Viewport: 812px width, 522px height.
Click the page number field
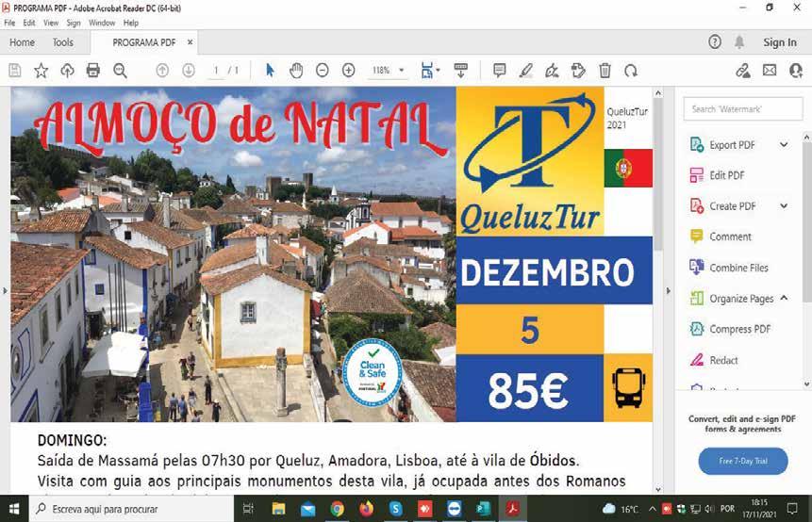(215, 70)
